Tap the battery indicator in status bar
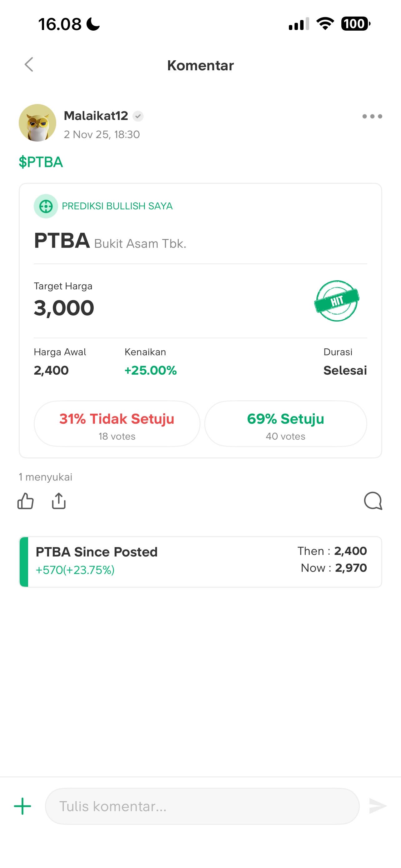Viewport: 401px width, 868px height. point(355,24)
